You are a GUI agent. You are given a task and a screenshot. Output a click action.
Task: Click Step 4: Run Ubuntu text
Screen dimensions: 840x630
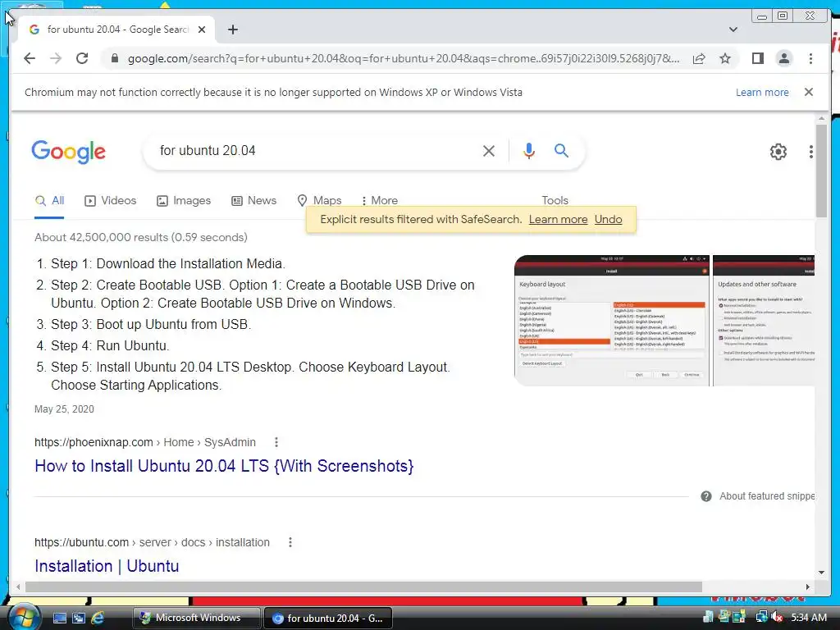point(111,346)
